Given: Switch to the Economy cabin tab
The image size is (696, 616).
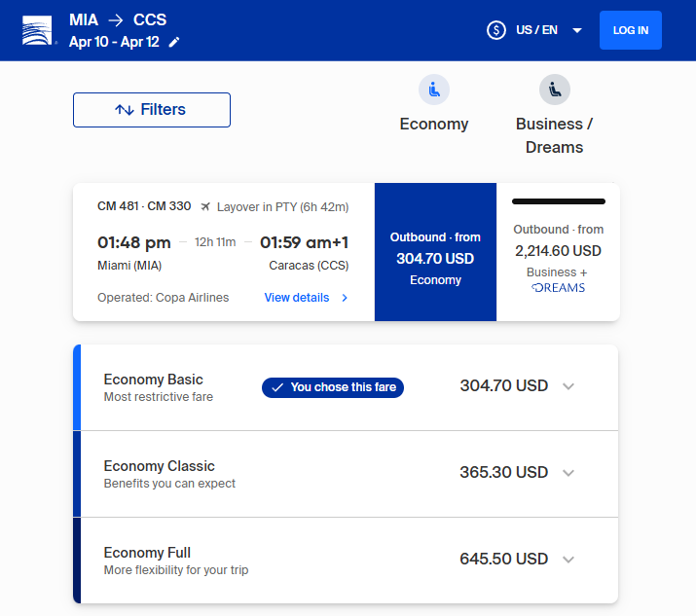Looking at the screenshot, I should point(434,103).
